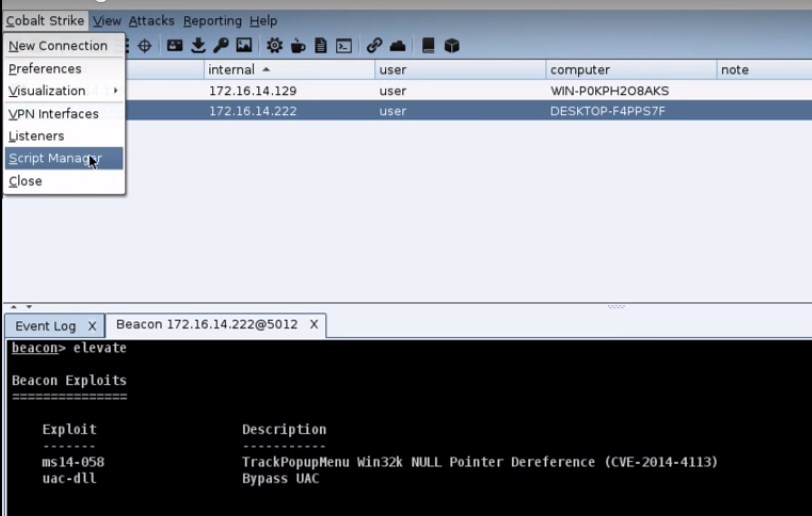Open help using the book icon
The image size is (812, 516).
428,46
